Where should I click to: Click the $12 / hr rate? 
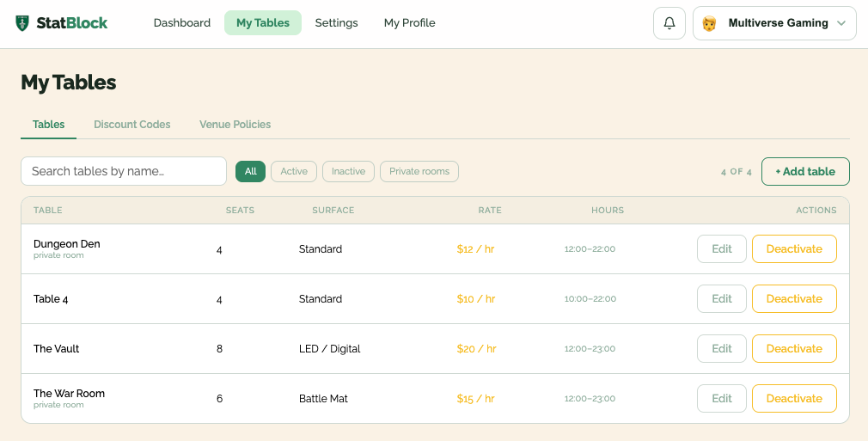(475, 249)
